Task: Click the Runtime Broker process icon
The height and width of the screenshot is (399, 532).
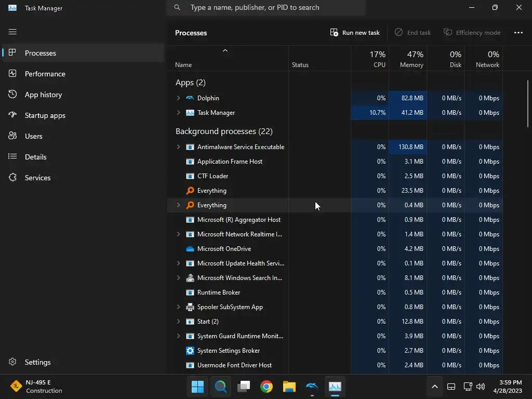Action: pos(190,292)
